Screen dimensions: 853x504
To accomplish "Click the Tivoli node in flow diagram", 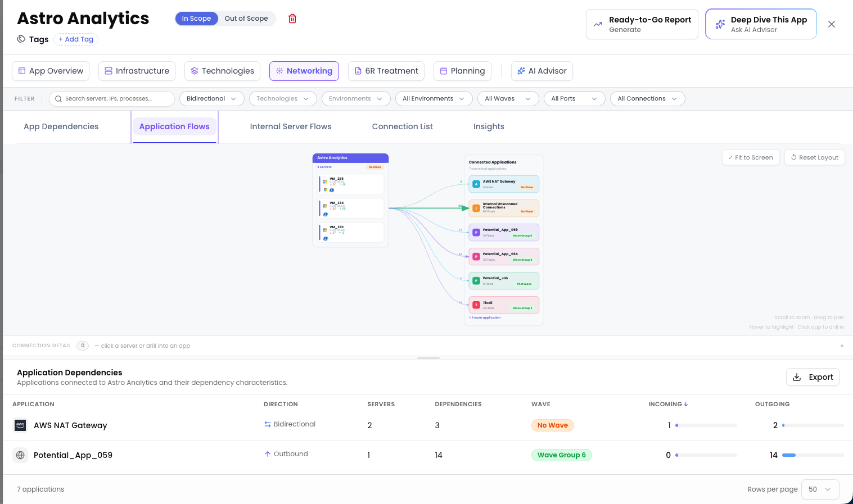I will coord(504,305).
